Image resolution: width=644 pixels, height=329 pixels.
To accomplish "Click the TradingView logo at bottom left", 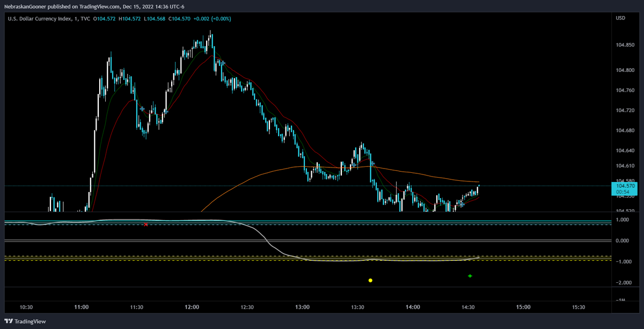I will click(26, 321).
